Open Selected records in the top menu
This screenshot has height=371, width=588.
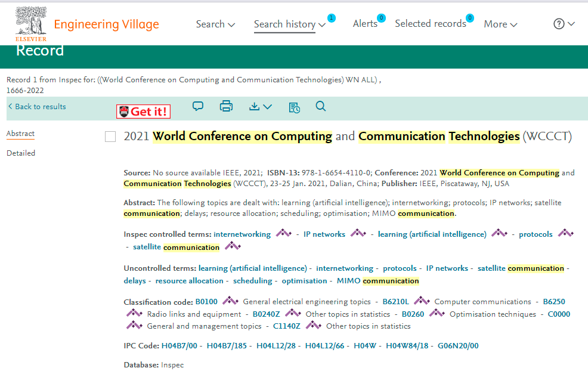tap(431, 24)
